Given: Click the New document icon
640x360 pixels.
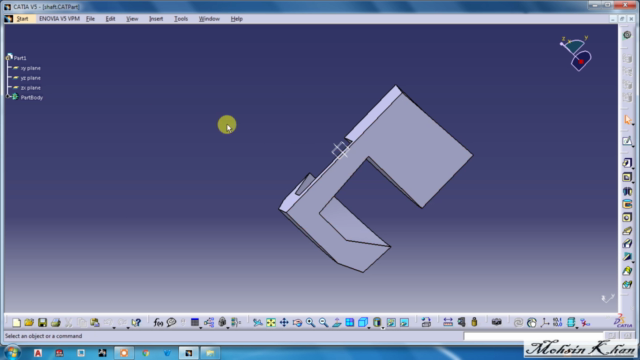Looking at the screenshot, I should coord(16,322).
